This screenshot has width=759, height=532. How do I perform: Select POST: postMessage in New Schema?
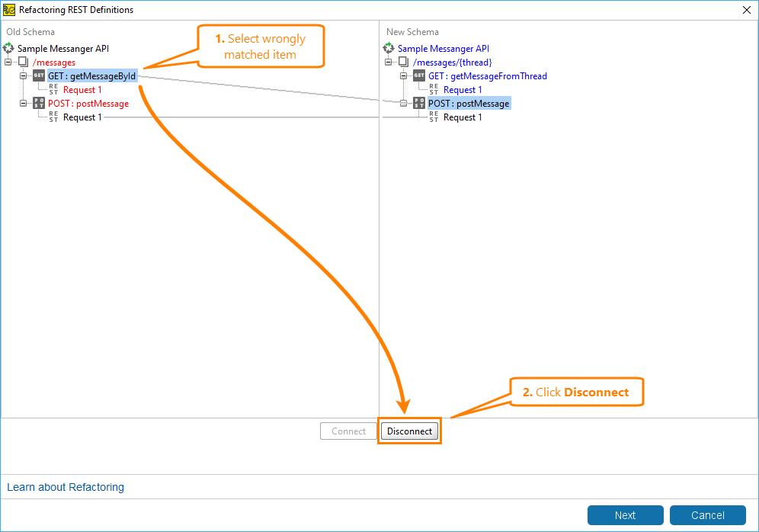[468, 103]
